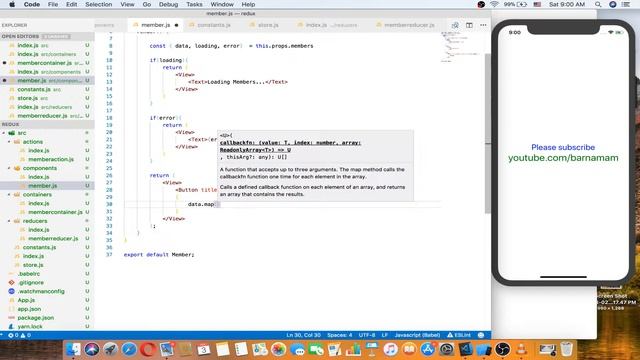The height and width of the screenshot is (360, 640).
Task: Open App Store from the dock
Action: pos(428,349)
